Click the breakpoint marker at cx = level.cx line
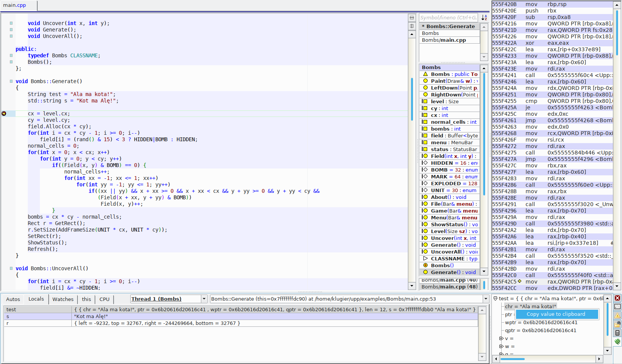The image size is (622, 364). (x=4, y=113)
